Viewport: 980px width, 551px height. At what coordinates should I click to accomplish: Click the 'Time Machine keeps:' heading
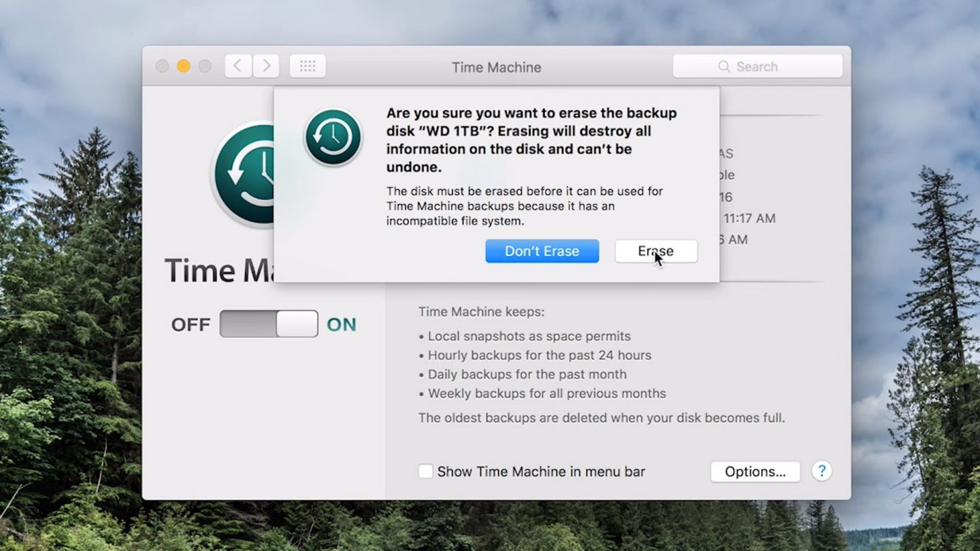point(482,312)
